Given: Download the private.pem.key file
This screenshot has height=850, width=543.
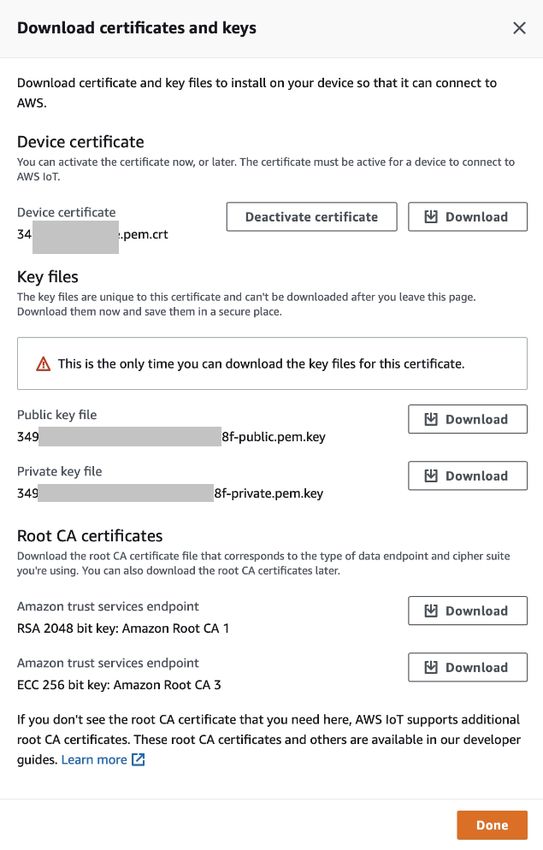Looking at the screenshot, I should [x=468, y=476].
